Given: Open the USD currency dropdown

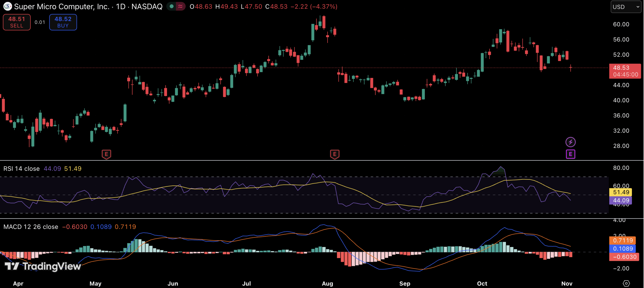Looking at the screenshot, I should coord(626,7).
